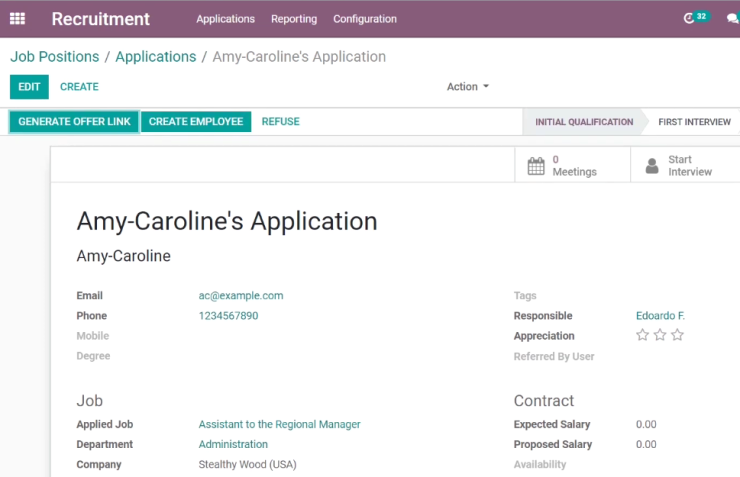Set appreciation to the second star
Viewport: 740px width, 477px height.
click(660, 335)
